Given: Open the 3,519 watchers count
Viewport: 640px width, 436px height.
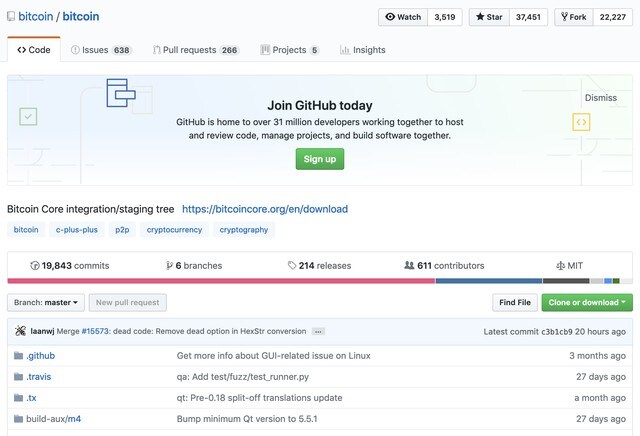Looking at the screenshot, I should click(444, 17).
